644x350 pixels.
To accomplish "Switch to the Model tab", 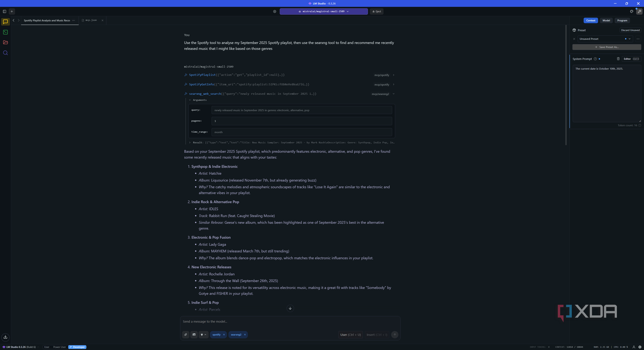I will coord(606,20).
